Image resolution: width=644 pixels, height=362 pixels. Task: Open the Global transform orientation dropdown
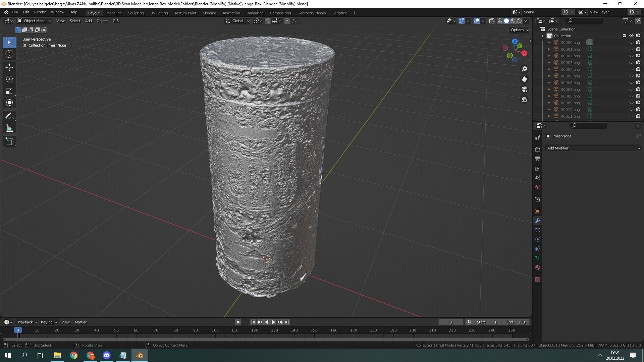click(x=237, y=21)
